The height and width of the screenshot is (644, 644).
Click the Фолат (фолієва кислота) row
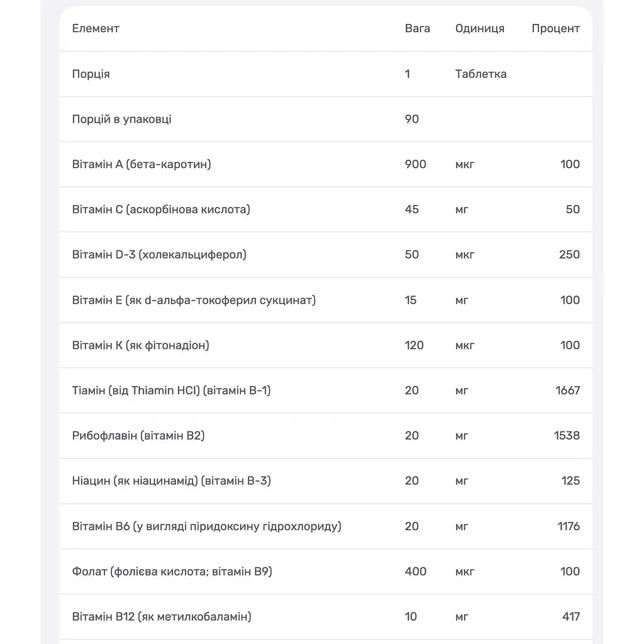[326, 572]
